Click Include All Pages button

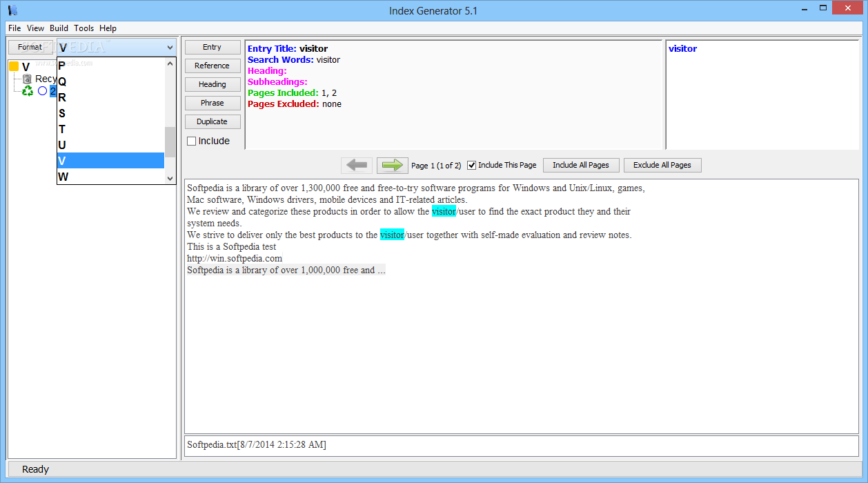581,165
